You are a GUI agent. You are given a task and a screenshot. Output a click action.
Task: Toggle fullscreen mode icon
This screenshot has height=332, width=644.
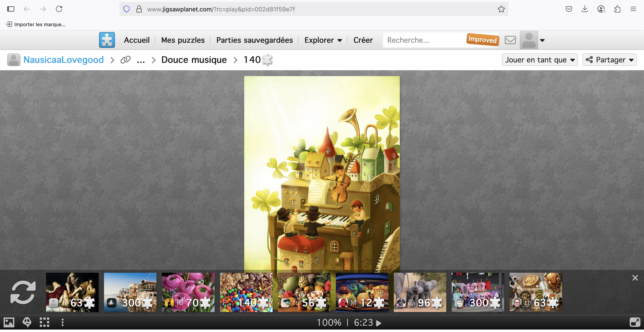[x=635, y=322]
